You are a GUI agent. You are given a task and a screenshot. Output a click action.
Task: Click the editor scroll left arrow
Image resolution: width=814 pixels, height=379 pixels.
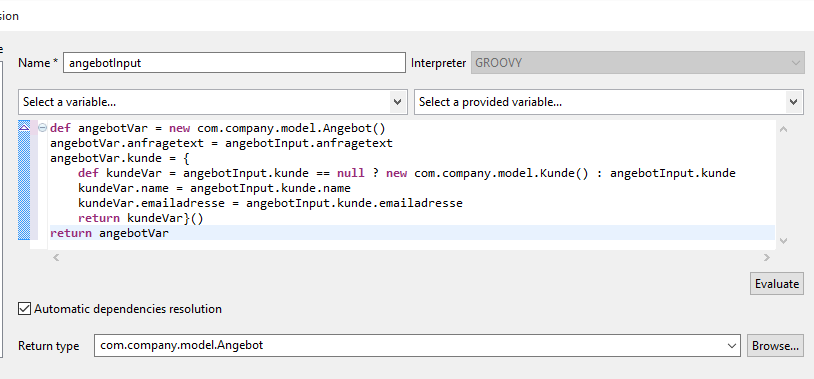[56, 257]
